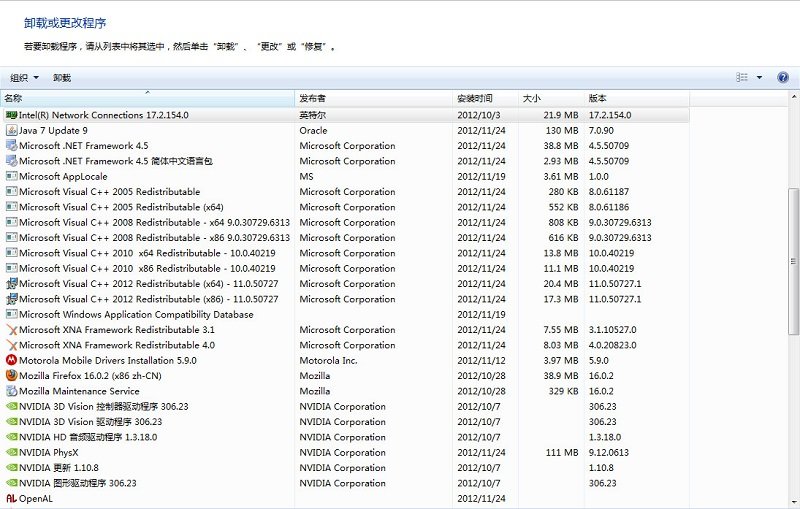800x509 pixels.
Task: Sort by the 版本 column header
Action: pyautogui.click(x=637, y=98)
